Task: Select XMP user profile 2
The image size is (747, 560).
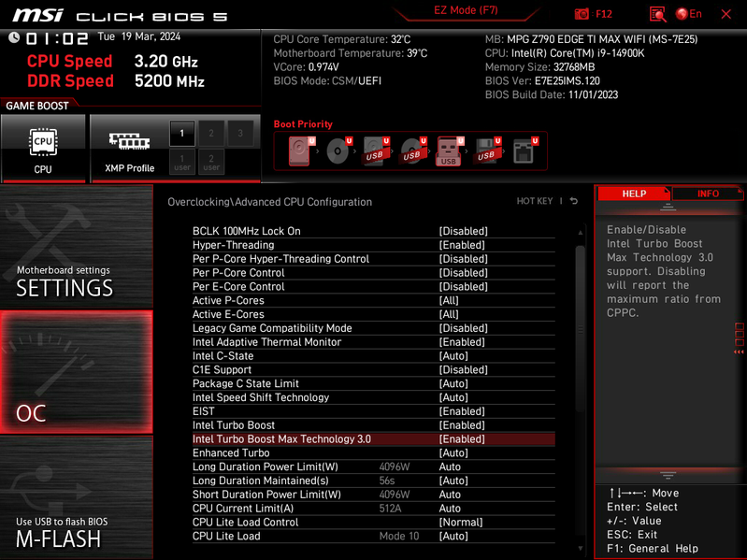Action: point(211,162)
